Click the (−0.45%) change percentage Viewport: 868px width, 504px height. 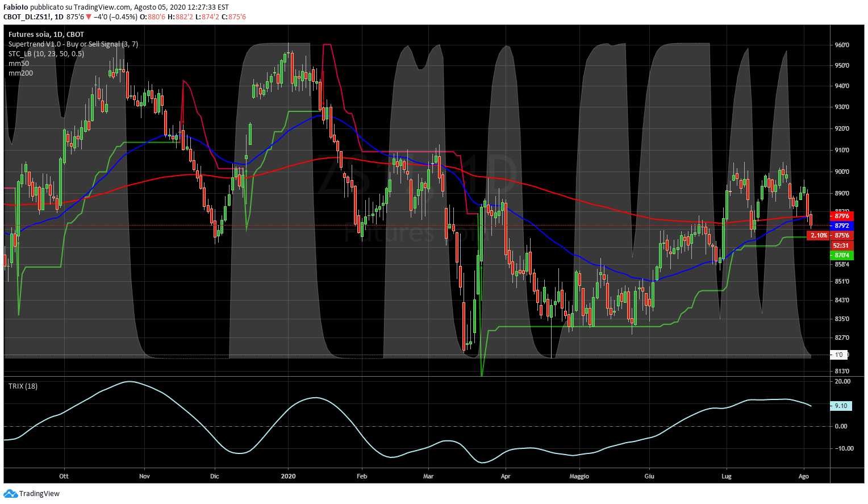pos(123,17)
